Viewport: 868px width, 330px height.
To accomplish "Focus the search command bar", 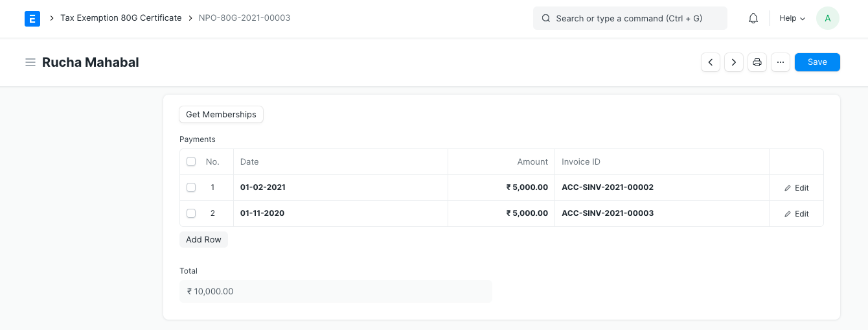I will (630, 18).
